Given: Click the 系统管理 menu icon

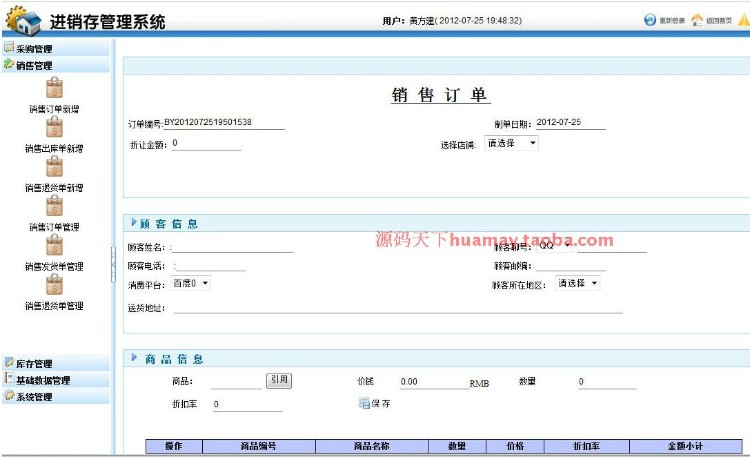Looking at the screenshot, I should click(9, 395).
